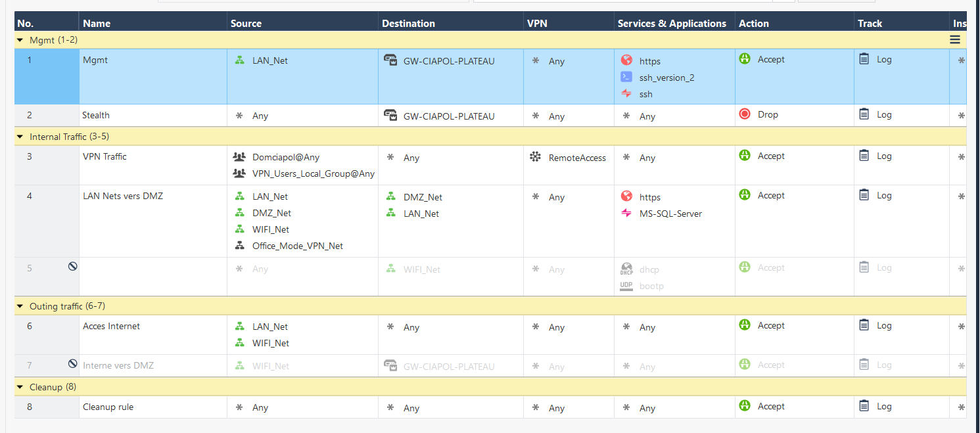
Task: Collapse the Outing traffic section
Action: coord(20,306)
